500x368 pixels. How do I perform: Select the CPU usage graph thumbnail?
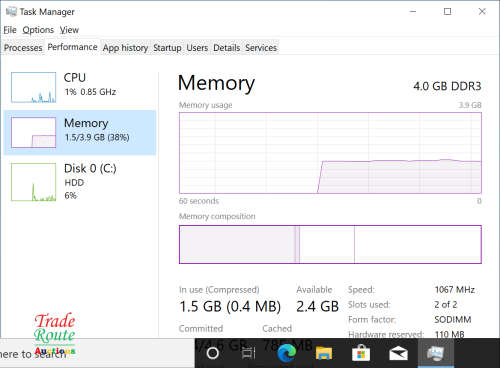pos(33,87)
